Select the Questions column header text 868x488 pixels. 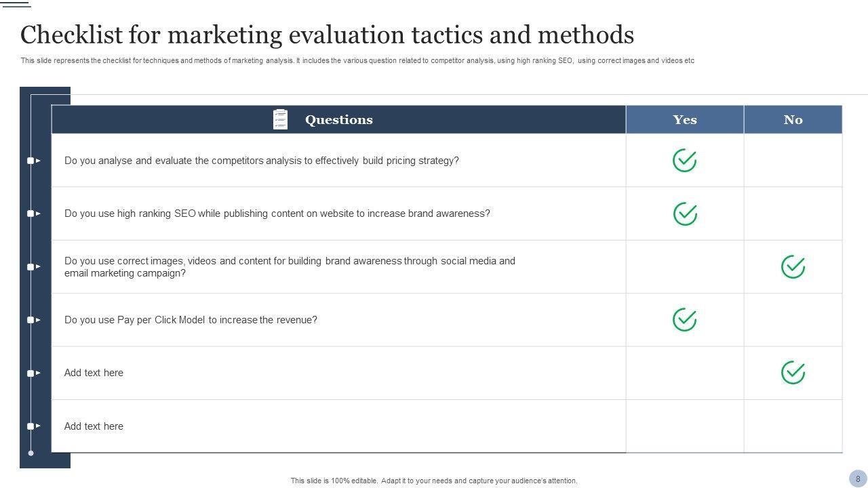point(338,120)
